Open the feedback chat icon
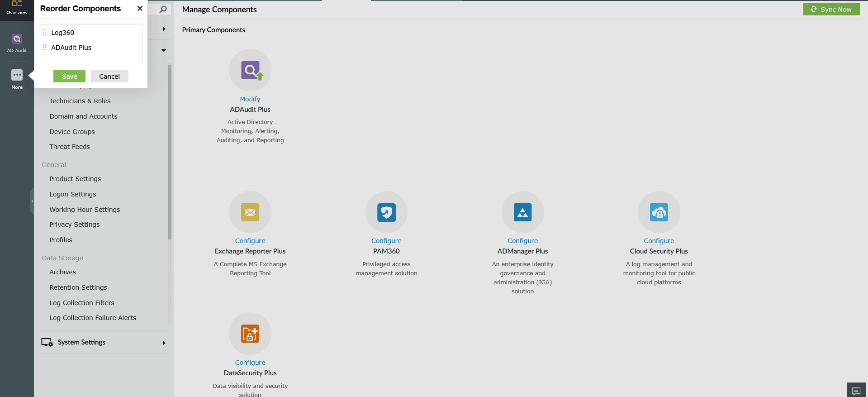Screen dimensions: 868x397 pos(856,391)
